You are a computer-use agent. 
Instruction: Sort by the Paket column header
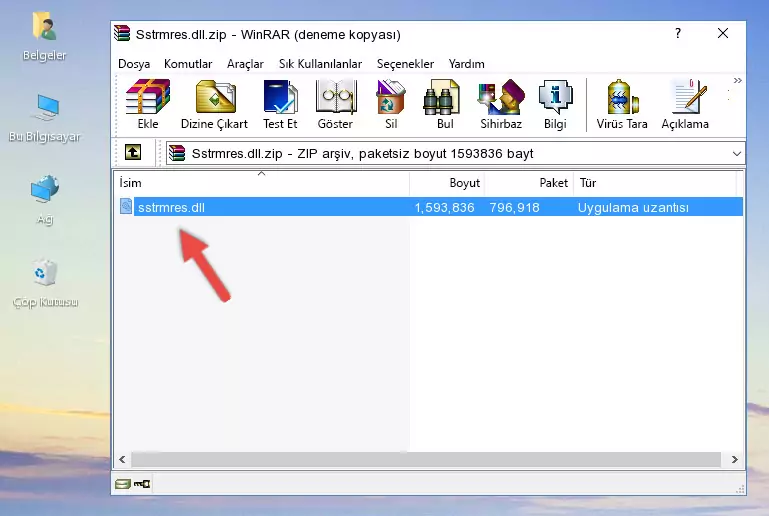[529, 183]
